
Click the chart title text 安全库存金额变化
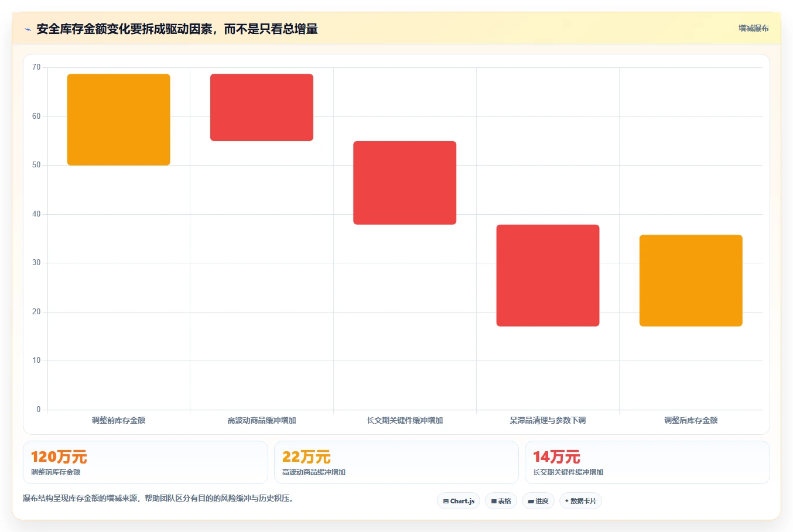[83, 29]
